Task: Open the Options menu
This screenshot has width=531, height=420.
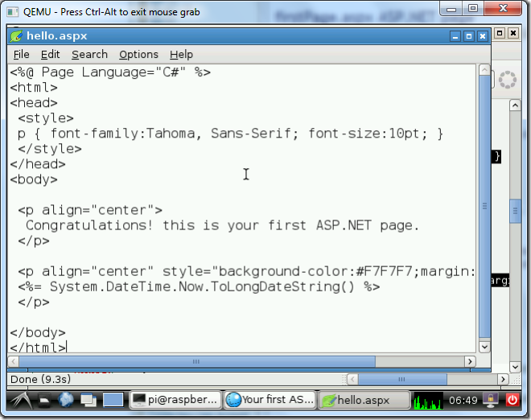Action: tap(138, 54)
